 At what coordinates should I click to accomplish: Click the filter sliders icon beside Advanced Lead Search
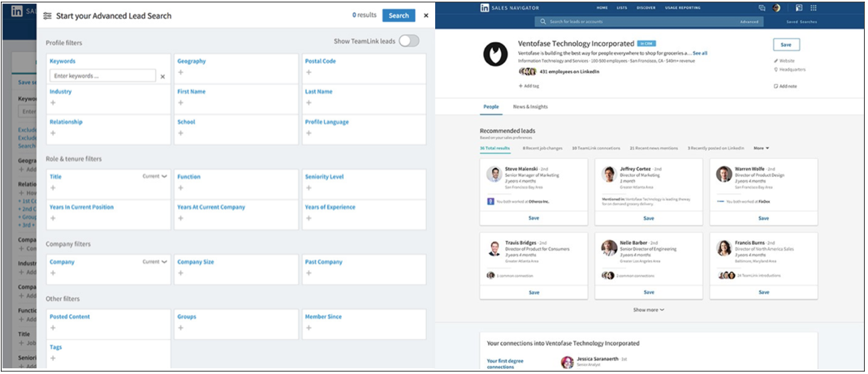click(x=48, y=16)
